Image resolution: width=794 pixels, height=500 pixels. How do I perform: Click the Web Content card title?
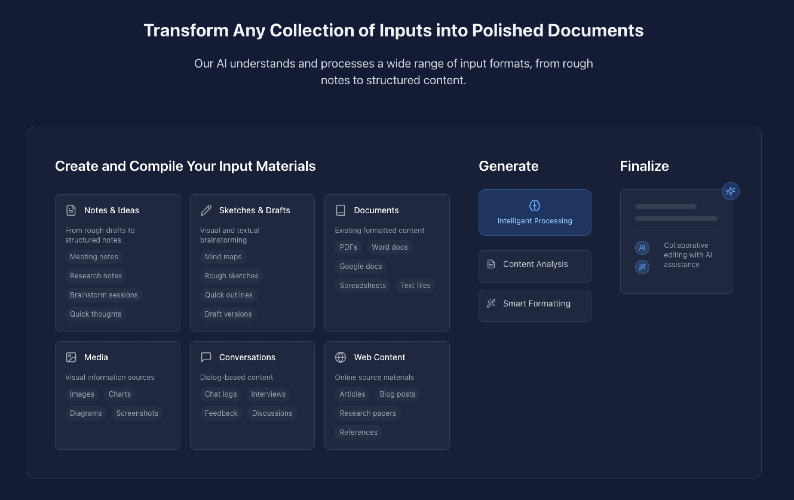(379, 357)
